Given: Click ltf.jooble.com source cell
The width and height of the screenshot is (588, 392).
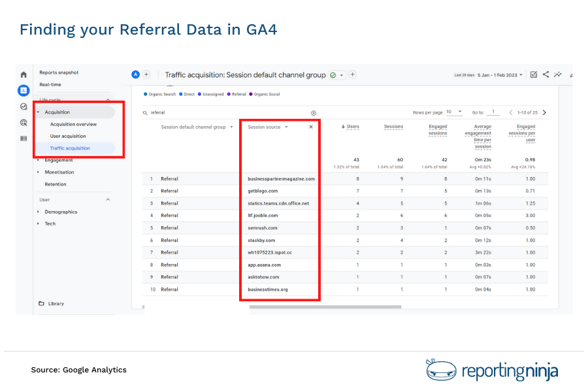Looking at the screenshot, I should (263, 216).
